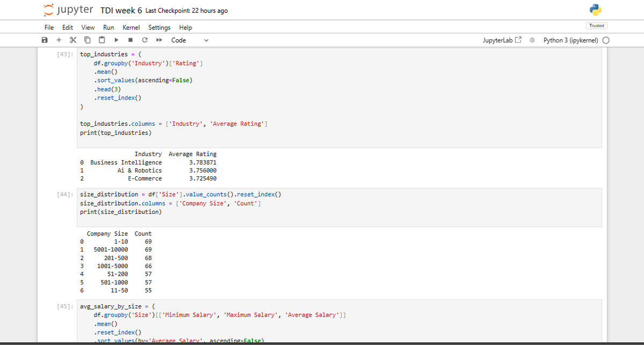Viewport: 644px width, 345px height.
Task: Run the current cell with play icon
Action: point(116,40)
